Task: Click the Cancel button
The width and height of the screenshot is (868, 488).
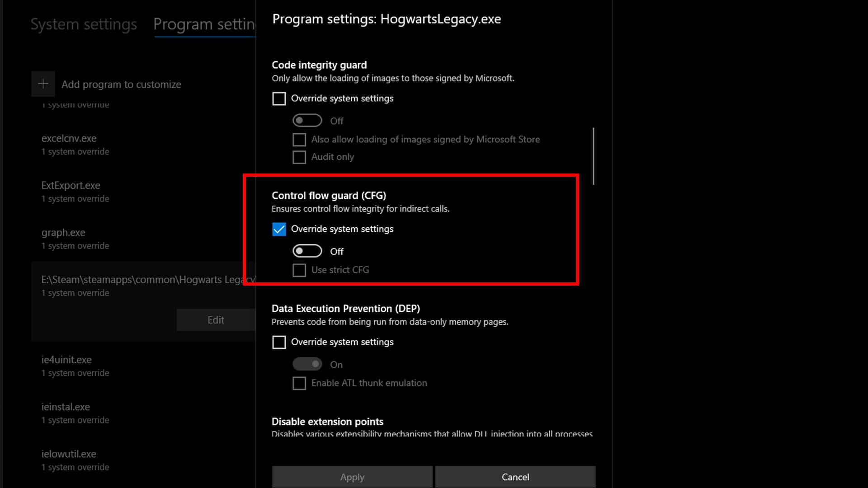Action: pyautogui.click(x=515, y=477)
